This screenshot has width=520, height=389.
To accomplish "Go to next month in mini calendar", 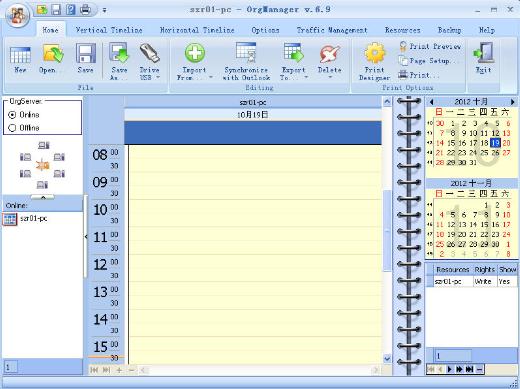I will 513,102.
